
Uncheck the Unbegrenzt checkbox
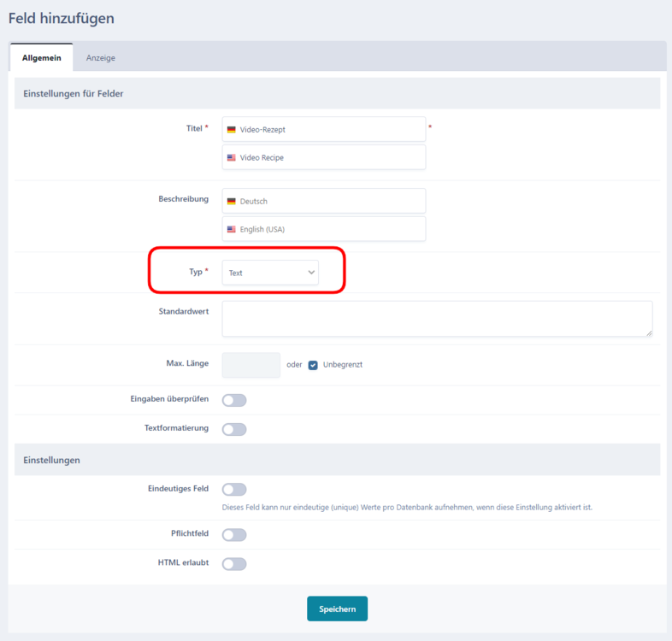(313, 365)
